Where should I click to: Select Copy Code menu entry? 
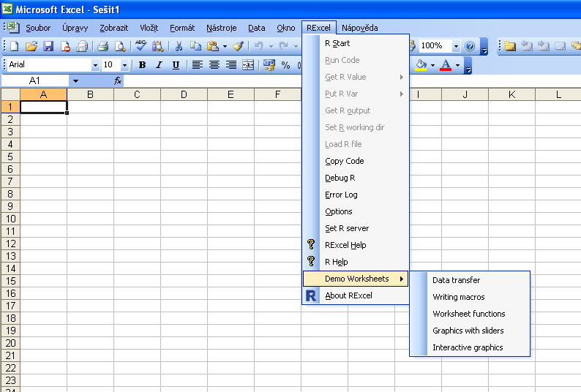pyautogui.click(x=356, y=161)
